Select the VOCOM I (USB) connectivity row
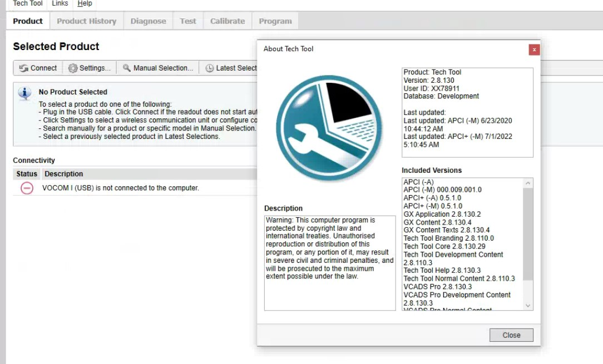This screenshot has width=603, height=364. pyautogui.click(x=135, y=188)
